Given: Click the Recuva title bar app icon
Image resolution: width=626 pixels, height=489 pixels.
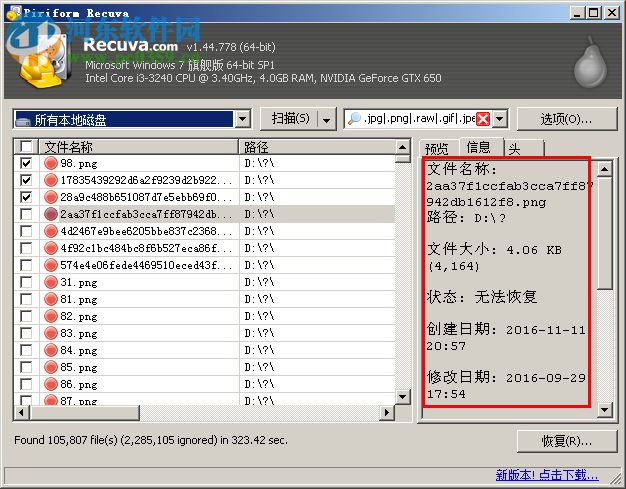Looking at the screenshot, I should coord(13,13).
